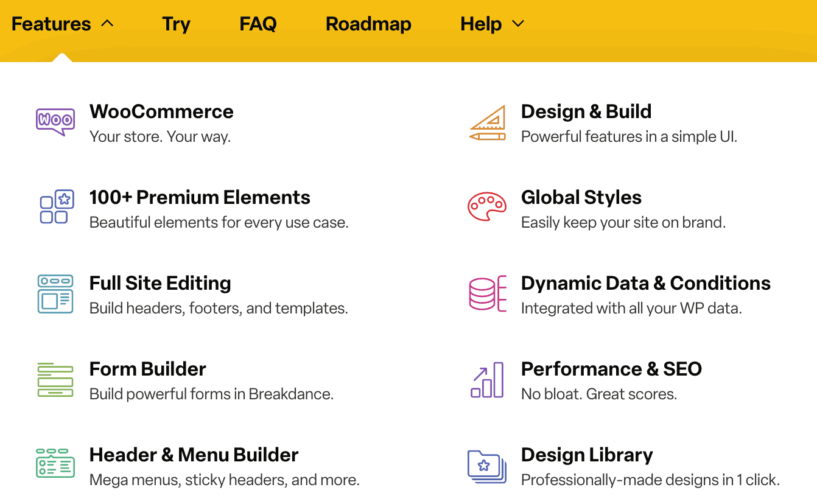This screenshot has height=504, width=817.
Task: Click the Performance bar chart icon
Action: point(487,380)
